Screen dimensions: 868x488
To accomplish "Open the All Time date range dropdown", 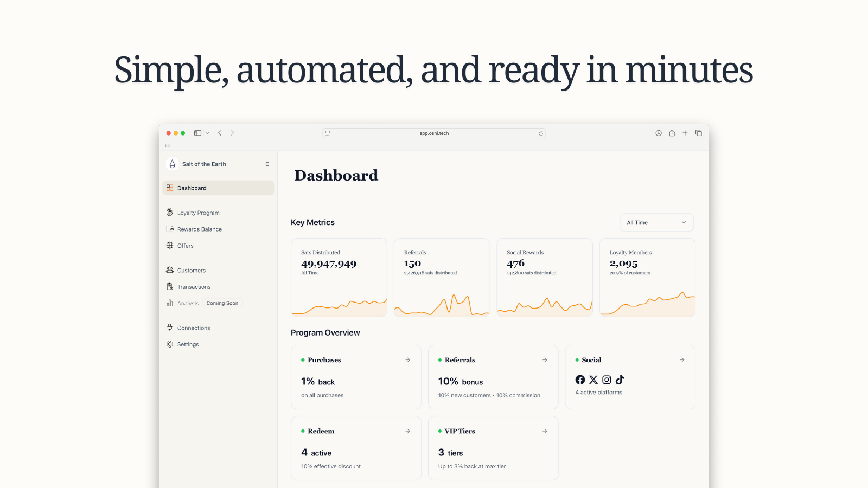I will click(x=656, y=222).
